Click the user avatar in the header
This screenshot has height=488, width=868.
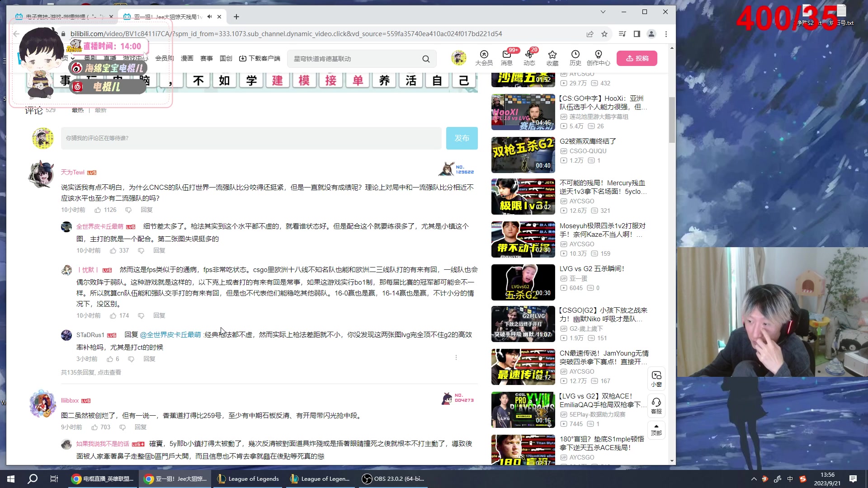[458, 58]
